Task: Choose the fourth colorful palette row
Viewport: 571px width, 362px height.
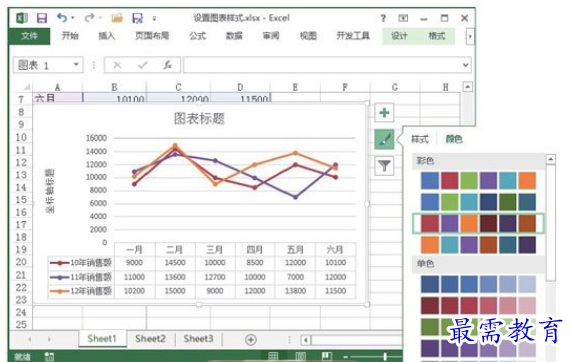Action: 478,245
